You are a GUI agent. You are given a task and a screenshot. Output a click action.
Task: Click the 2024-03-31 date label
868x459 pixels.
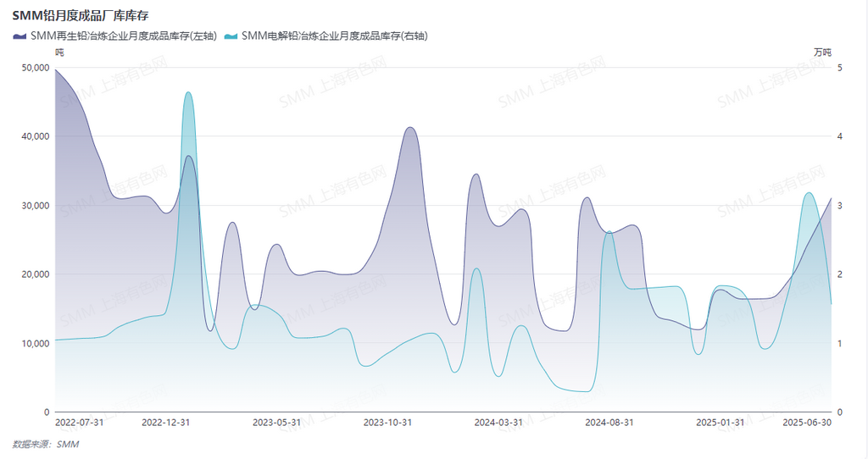[x=498, y=423]
